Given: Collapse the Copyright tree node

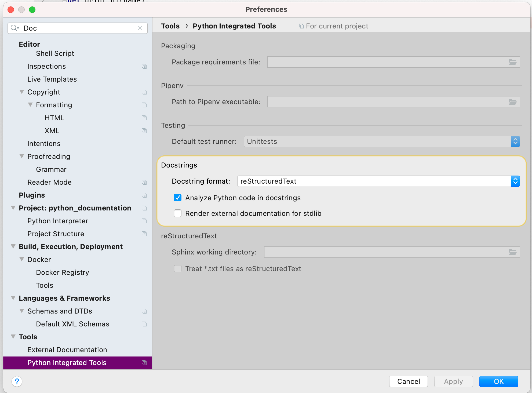Looking at the screenshot, I should [22, 92].
